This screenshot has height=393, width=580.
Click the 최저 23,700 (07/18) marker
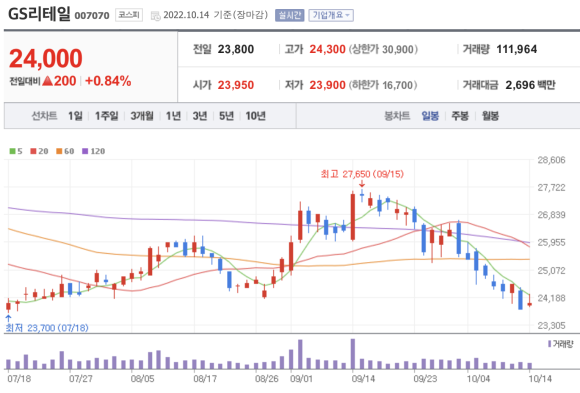[x=47, y=328]
